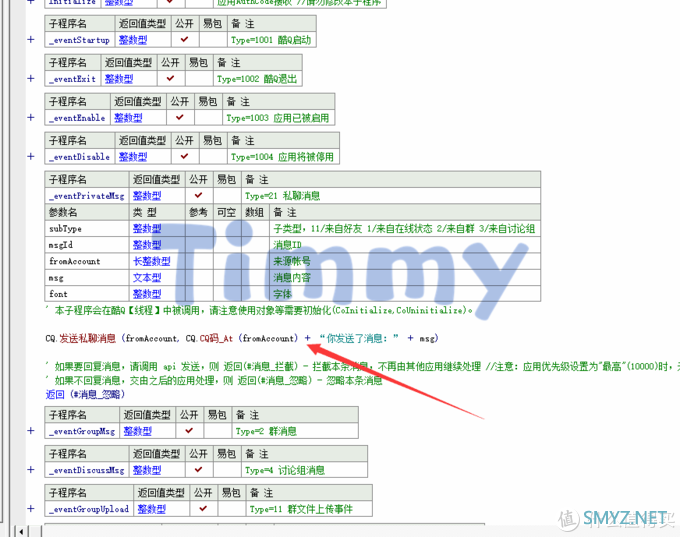Click the 消息内容 remark cell
The image size is (680, 537).
(x=405, y=278)
